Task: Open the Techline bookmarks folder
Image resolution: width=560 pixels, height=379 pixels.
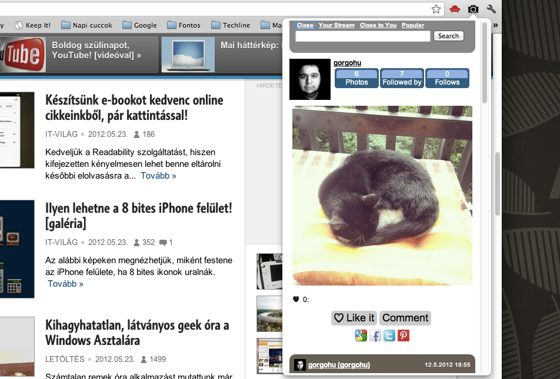Action: click(x=230, y=25)
